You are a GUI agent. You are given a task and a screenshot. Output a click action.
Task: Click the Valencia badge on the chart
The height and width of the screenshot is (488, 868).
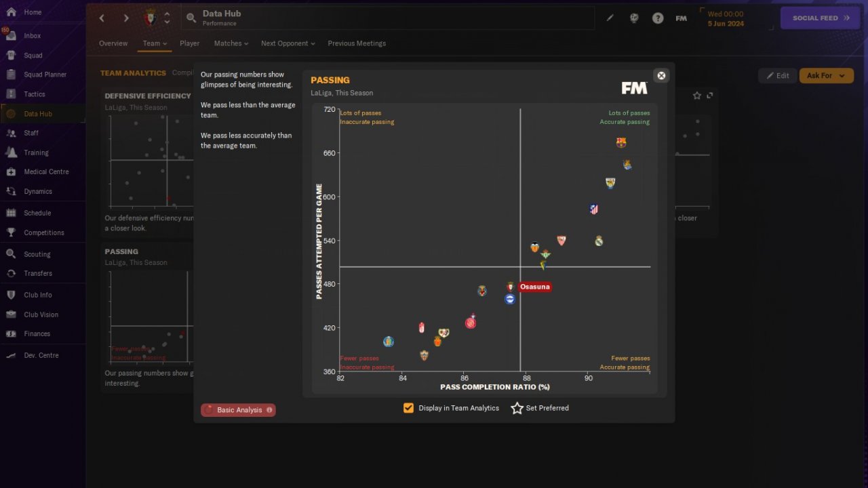click(x=534, y=247)
